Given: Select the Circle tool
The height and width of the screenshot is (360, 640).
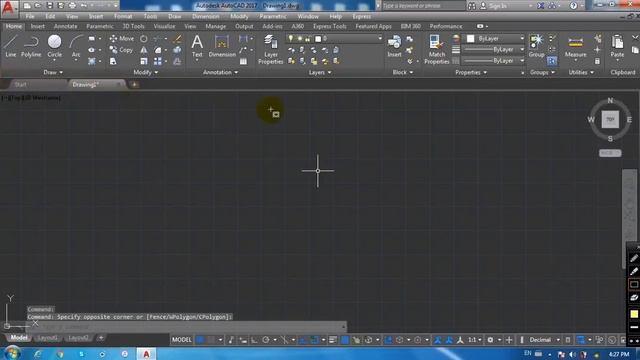Looking at the screenshot, I should [x=54, y=46].
